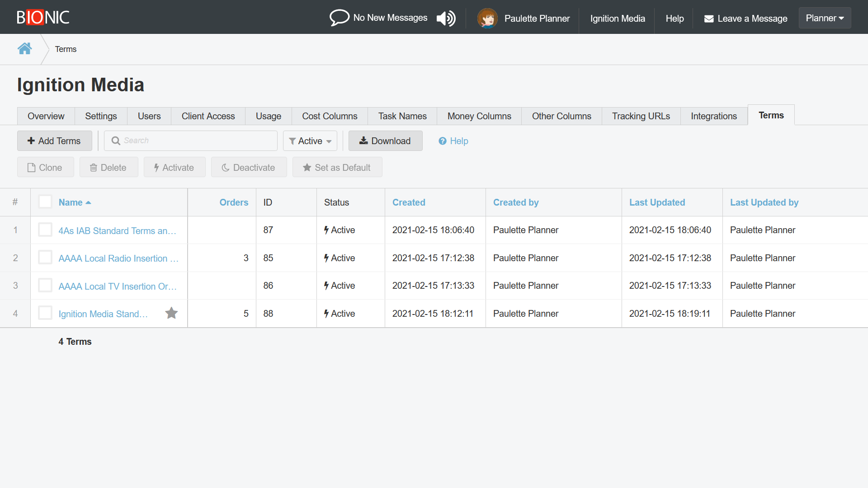Click the 4 Terms count footer
The width and height of the screenshot is (868, 488).
(75, 342)
